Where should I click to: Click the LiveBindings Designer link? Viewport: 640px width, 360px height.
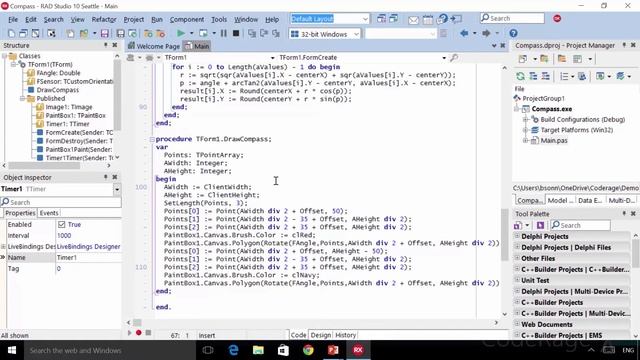pyautogui.click(x=89, y=247)
